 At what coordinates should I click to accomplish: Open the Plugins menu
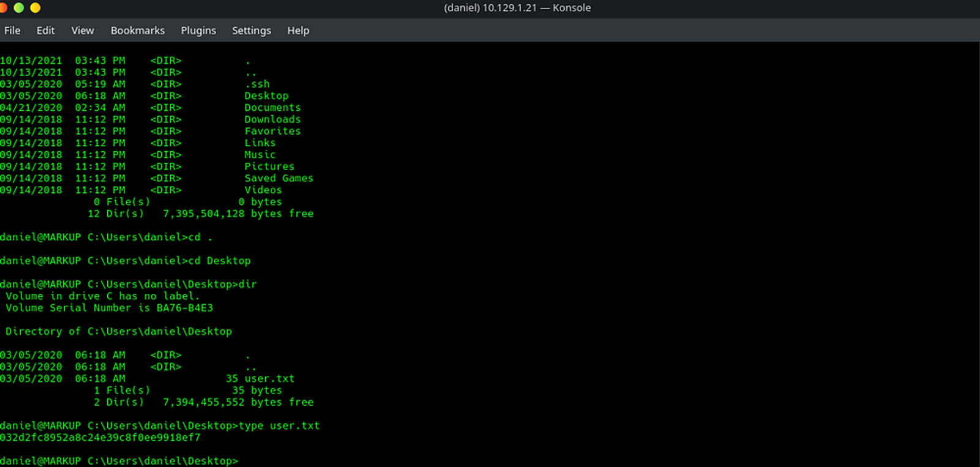click(x=198, y=31)
